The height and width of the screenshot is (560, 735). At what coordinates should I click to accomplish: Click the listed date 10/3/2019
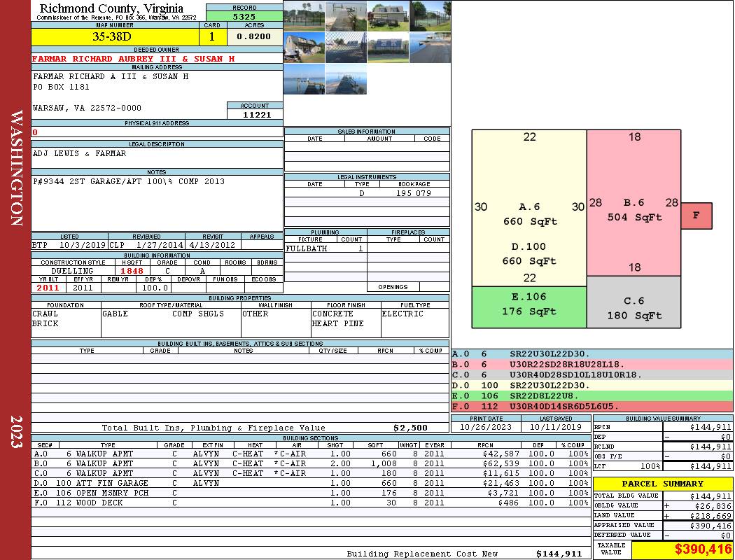pos(83,244)
